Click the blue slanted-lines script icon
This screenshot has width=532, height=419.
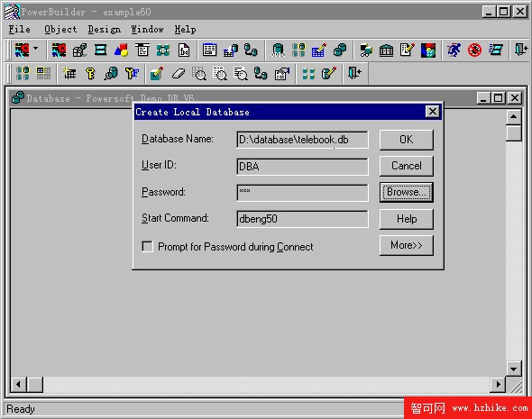[x=496, y=50]
